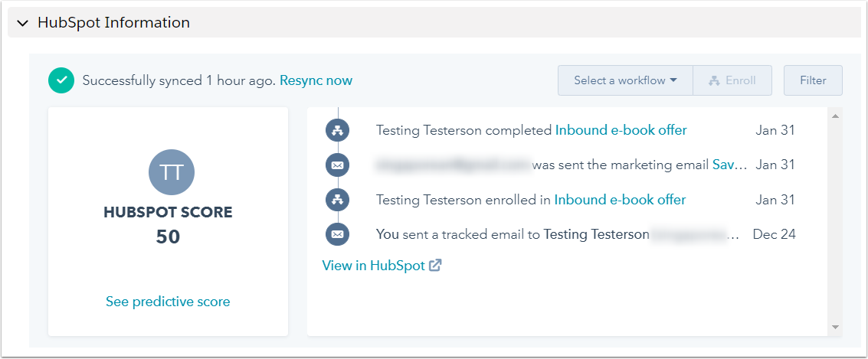
Task: Open the Select a workflow dropdown
Action: 625,80
